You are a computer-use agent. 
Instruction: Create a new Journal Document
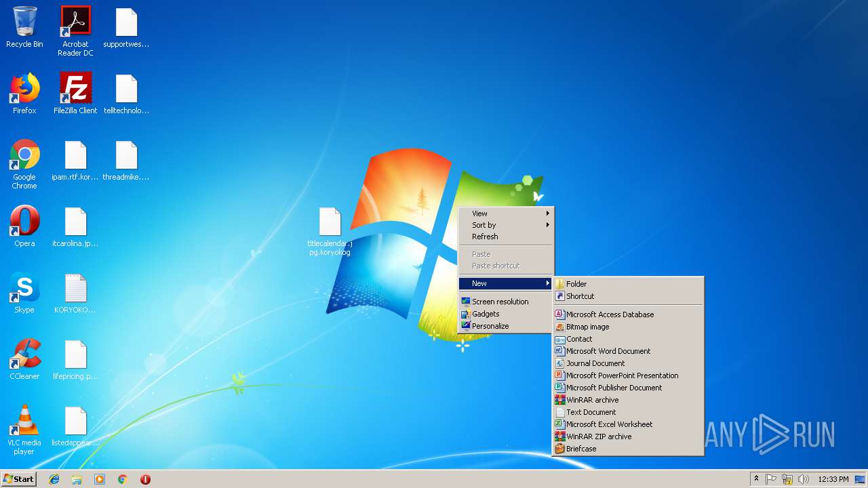pos(628,363)
